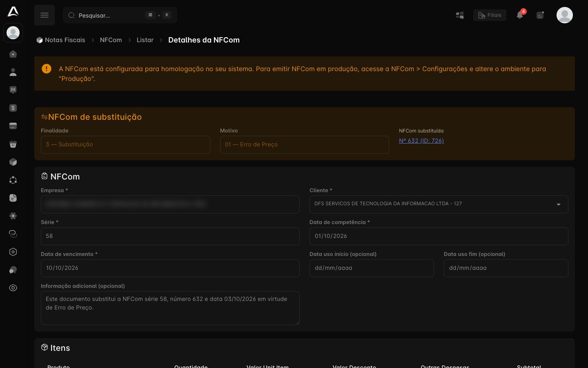588x368 pixels.
Task: Open the eye sidebar icon
Action: 13,288
